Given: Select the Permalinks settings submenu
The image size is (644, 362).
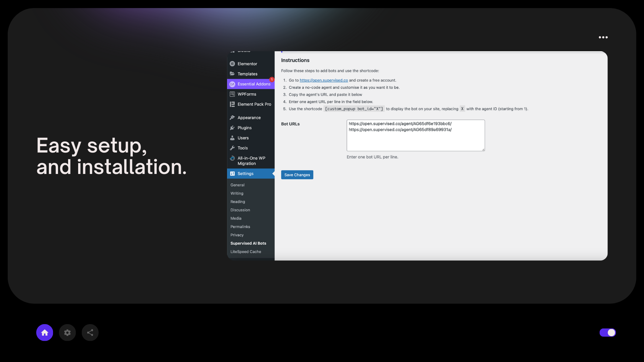Looking at the screenshot, I should 240,227.
